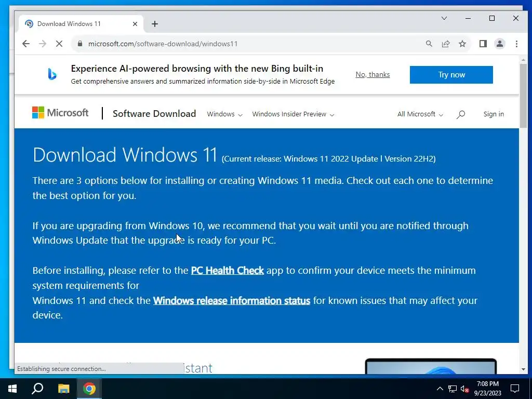Open the muted volume tray icon
Image resolution: width=532 pixels, height=399 pixels.
click(x=464, y=389)
